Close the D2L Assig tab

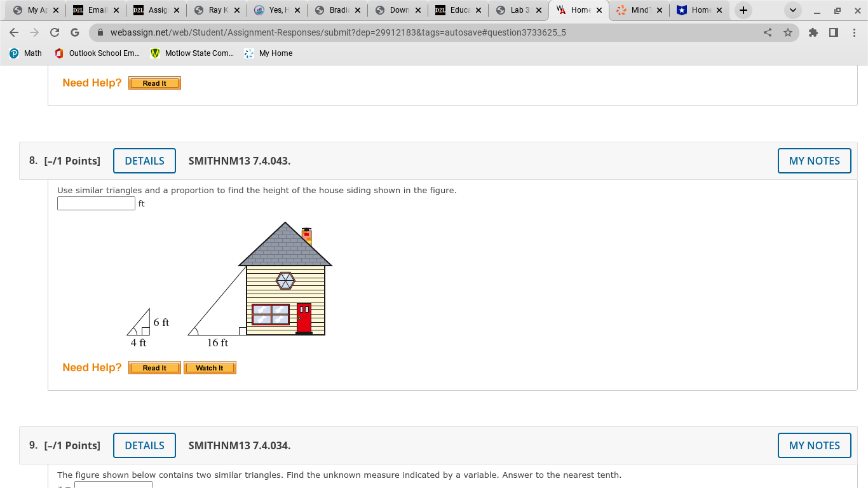(x=176, y=10)
